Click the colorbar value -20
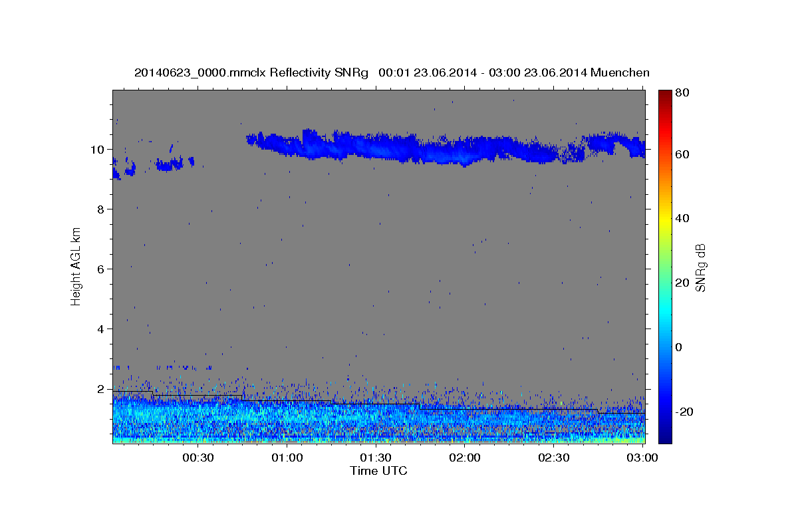798x532 pixels. coord(684,412)
